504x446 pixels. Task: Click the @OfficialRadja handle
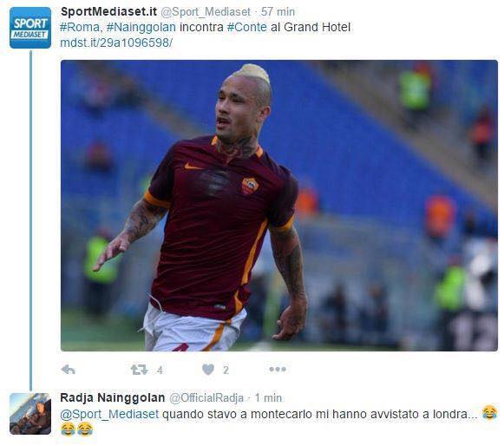(206, 397)
